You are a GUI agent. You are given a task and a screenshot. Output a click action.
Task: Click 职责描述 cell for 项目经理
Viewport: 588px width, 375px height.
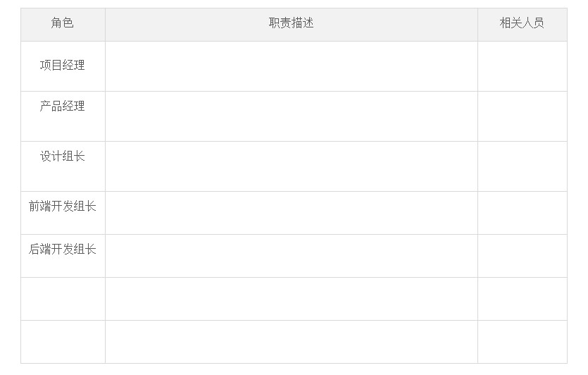pos(291,66)
